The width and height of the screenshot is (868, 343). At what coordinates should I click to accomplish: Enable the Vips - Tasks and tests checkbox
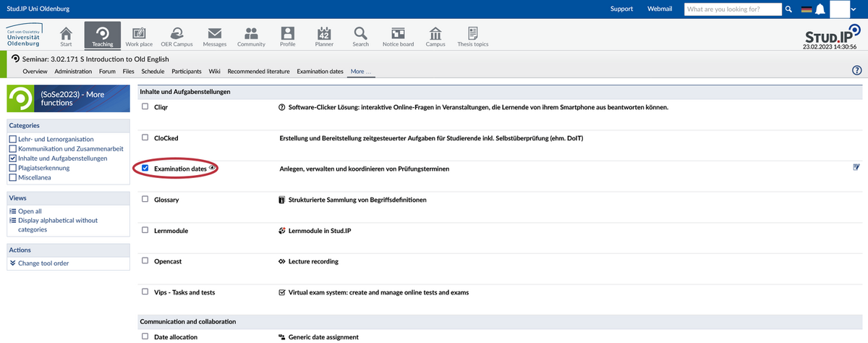(145, 292)
